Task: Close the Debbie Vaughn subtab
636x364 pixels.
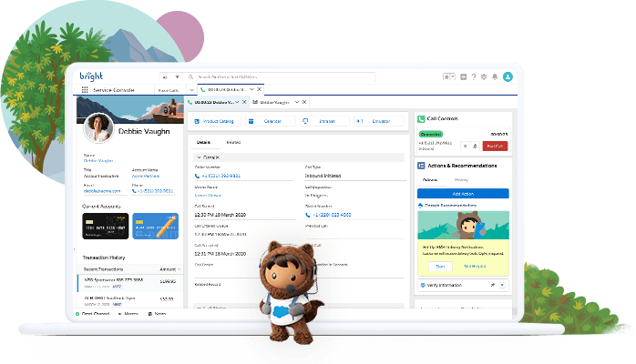Action: click(x=304, y=102)
